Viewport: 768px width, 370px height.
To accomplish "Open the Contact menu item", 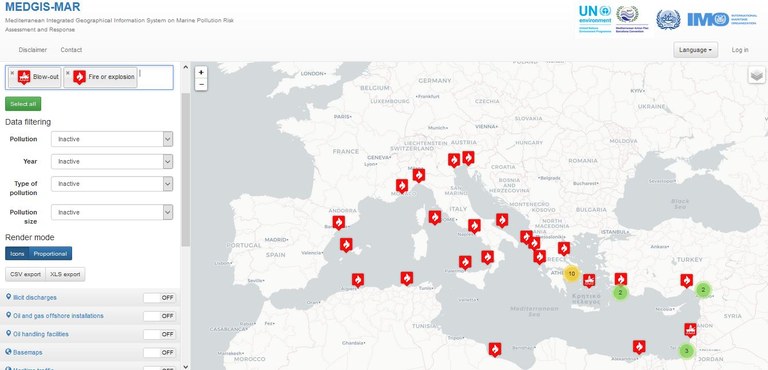I will click(71, 50).
